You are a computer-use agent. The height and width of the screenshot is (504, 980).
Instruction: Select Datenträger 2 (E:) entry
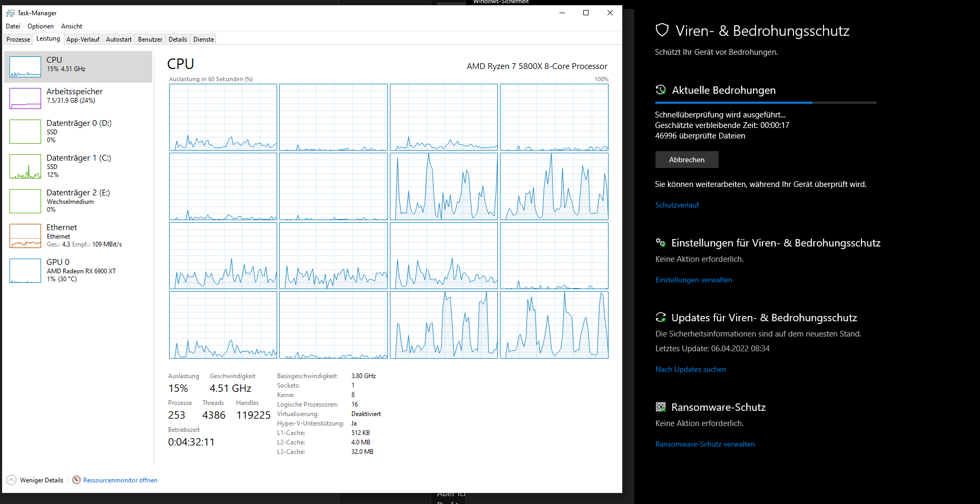(79, 201)
